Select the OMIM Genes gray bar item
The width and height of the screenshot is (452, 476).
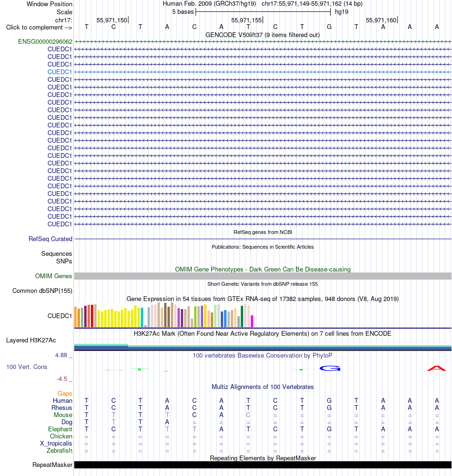[263, 276]
